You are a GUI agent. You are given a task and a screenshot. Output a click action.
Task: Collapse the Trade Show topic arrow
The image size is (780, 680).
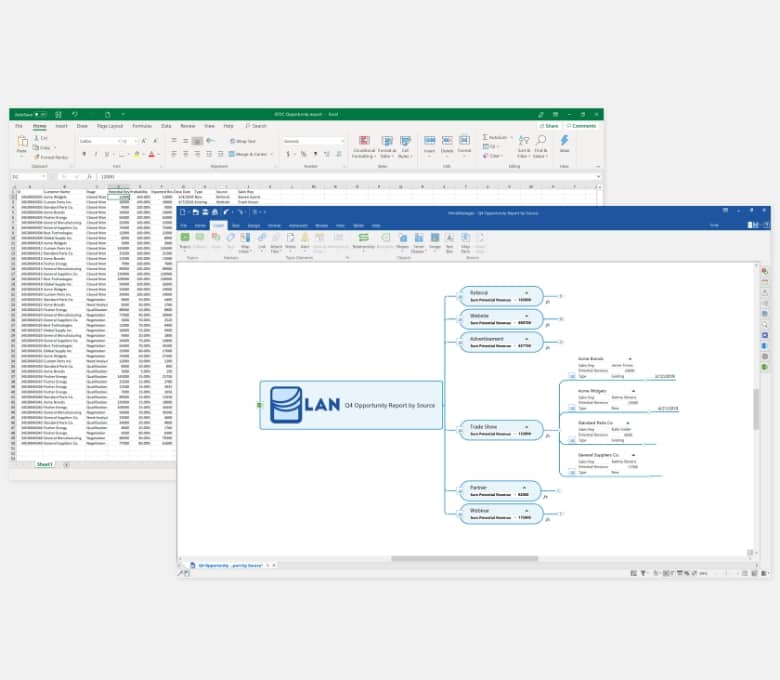click(526, 427)
